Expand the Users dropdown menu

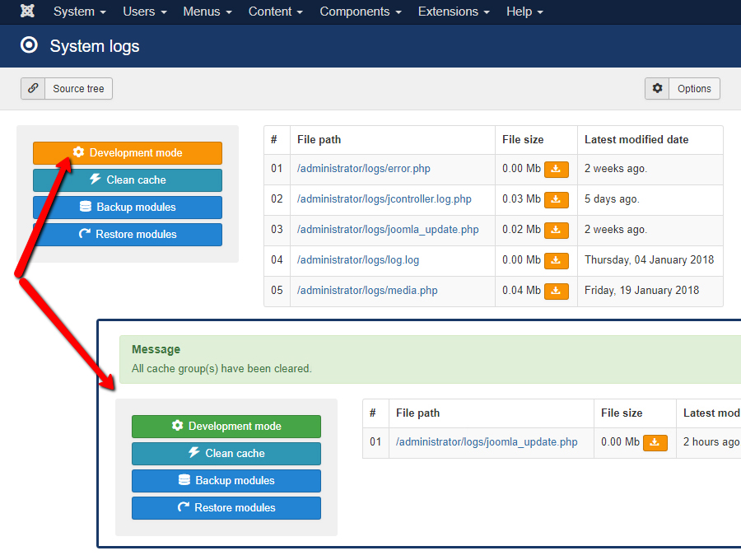[x=145, y=12]
